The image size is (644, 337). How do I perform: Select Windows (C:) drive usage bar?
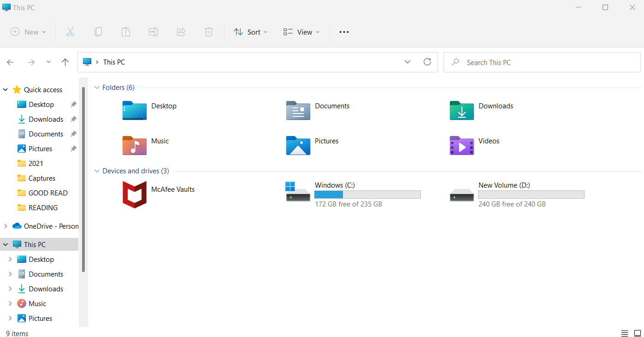coord(367,195)
